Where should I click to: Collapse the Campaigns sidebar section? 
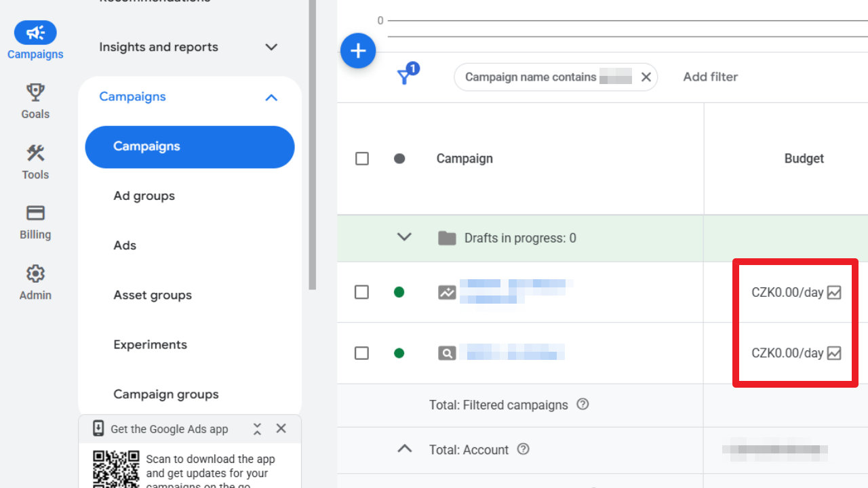(x=271, y=97)
